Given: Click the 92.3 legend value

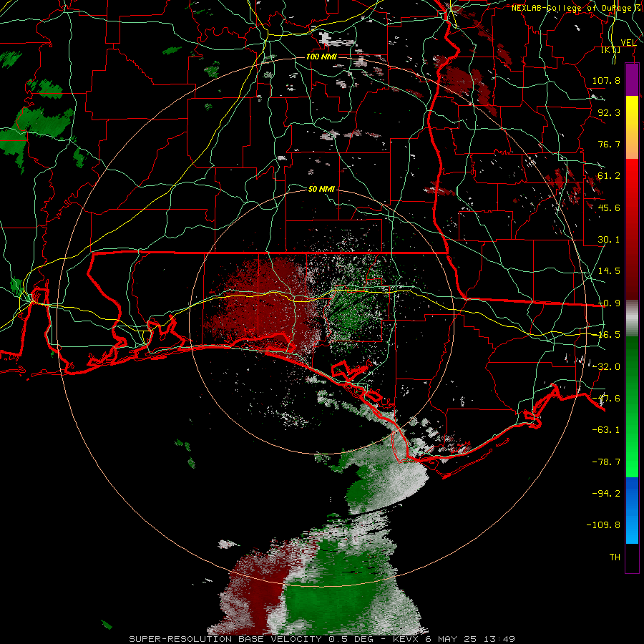Looking at the screenshot, I should (x=609, y=112).
